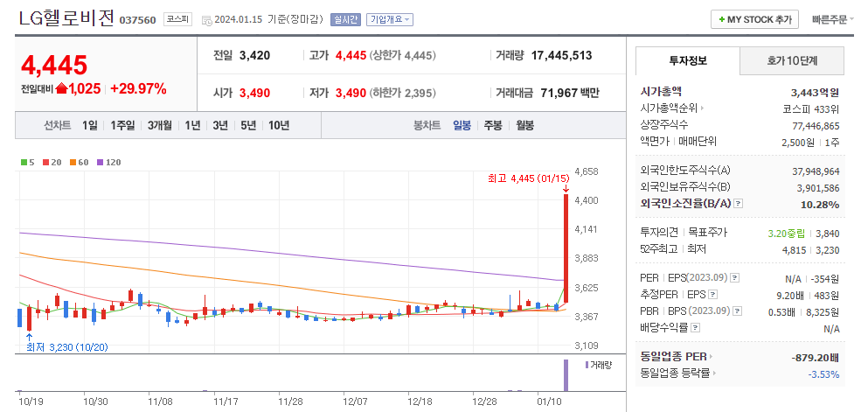This screenshot has width=868, height=412.
Task: Open the 호가10단계 tab
Action: pyautogui.click(x=792, y=61)
